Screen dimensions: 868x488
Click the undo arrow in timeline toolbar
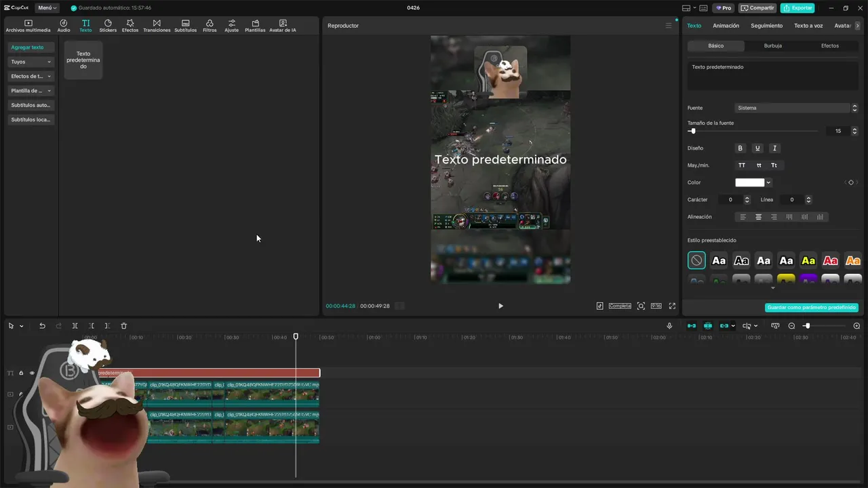[x=42, y=326]
